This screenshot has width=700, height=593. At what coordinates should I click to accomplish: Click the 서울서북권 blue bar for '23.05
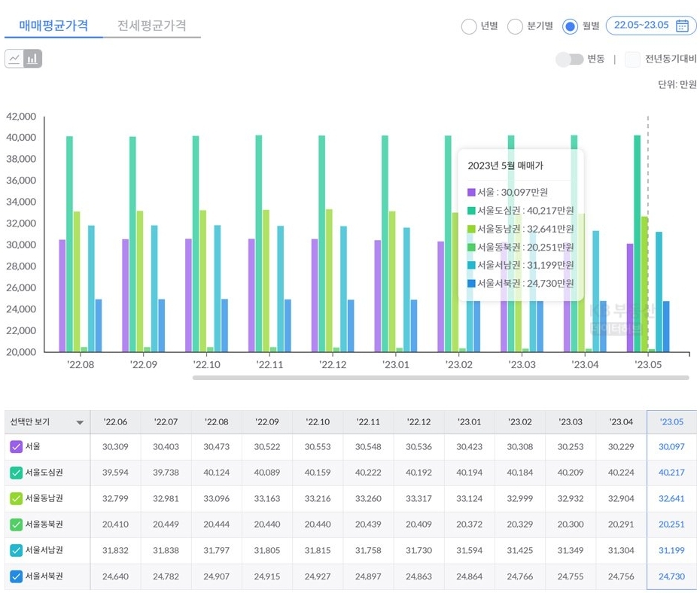coord(666,327)
